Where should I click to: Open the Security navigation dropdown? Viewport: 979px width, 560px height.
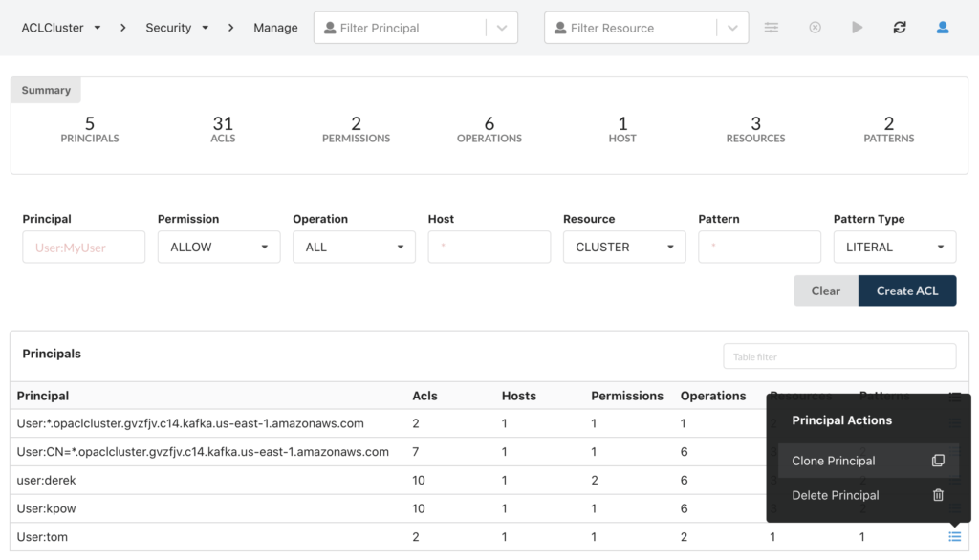[204, 27]
